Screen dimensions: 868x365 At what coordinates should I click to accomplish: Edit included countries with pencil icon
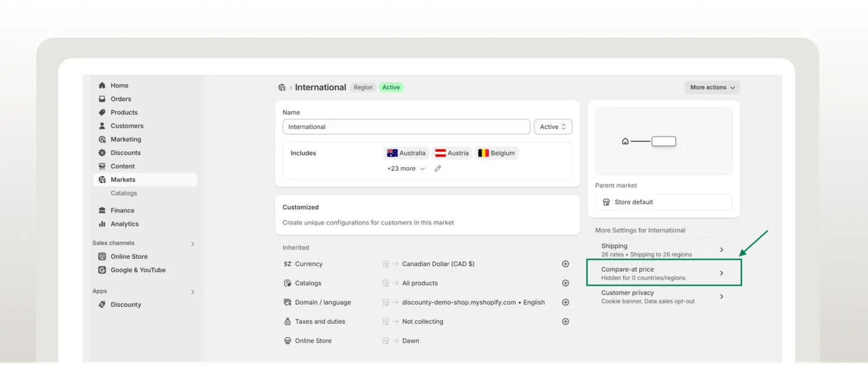pos(438,169)
